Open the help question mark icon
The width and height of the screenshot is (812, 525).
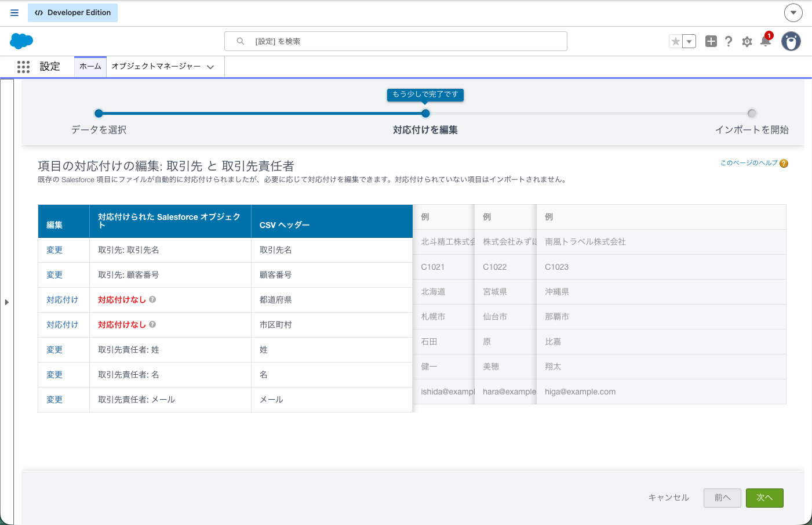(x=729, y=41)
